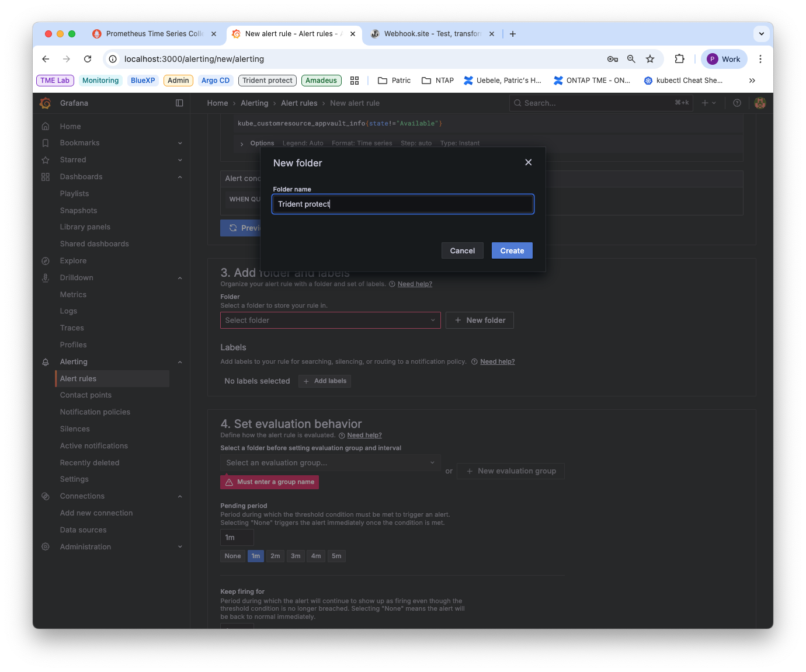806x672 pixels.
Task: Click the Alerting breadcrumb
Action: coord(255,103)
